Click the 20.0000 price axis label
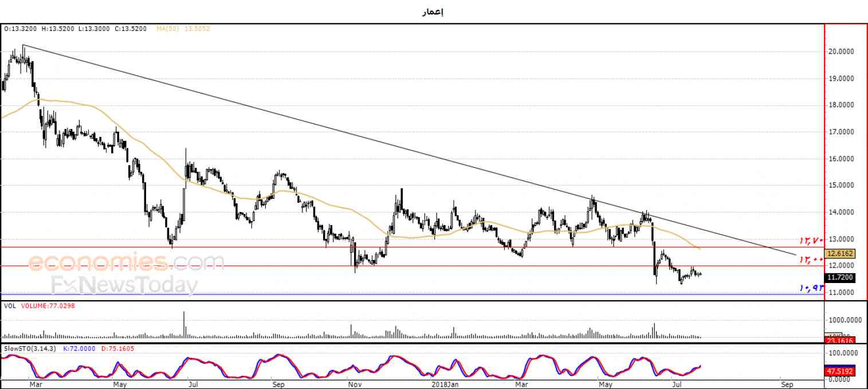 coord(841,52)
